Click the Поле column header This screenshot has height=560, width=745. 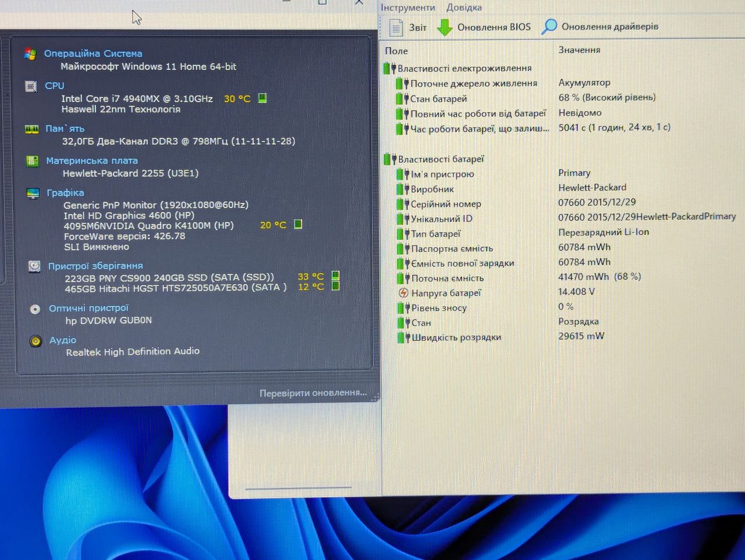point(396,51)
